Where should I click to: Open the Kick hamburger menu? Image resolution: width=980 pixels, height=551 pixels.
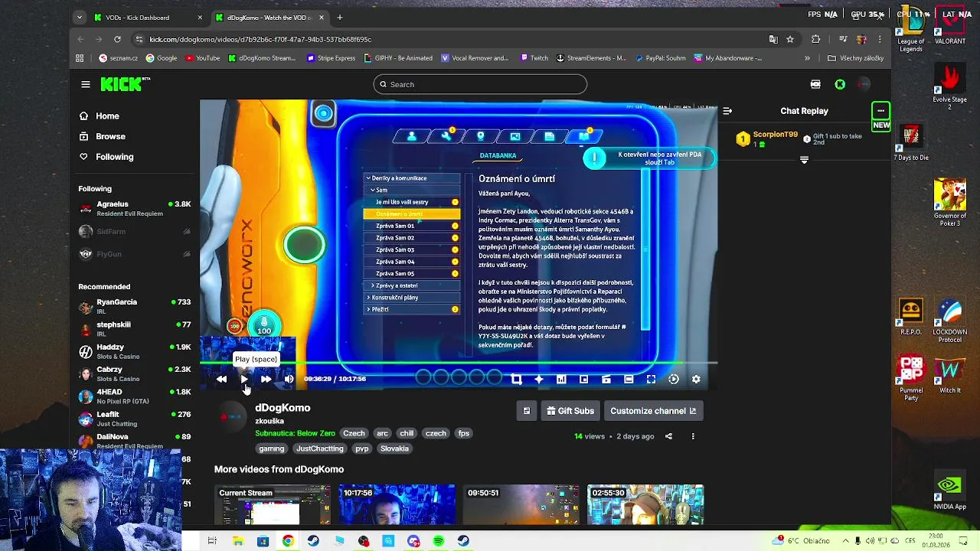pos(86,84)
